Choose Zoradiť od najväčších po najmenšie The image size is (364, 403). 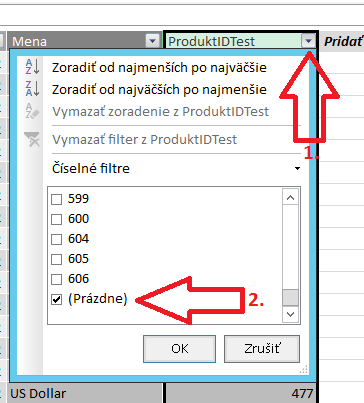pos(159,90)
